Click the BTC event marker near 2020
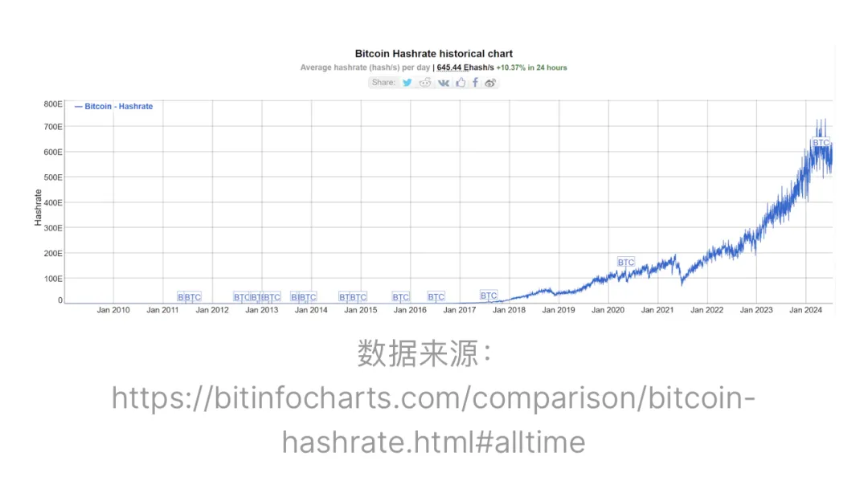 (626, 263)
